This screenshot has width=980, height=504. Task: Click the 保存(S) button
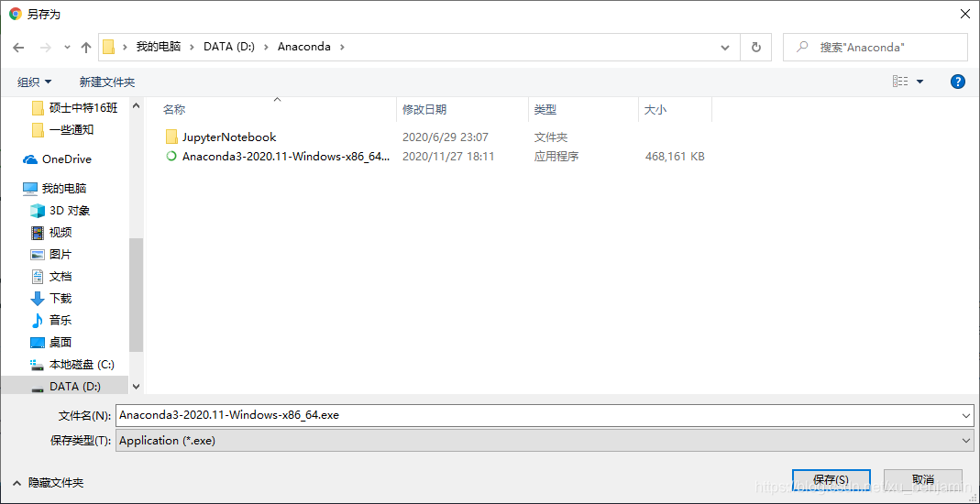[831, 479]
